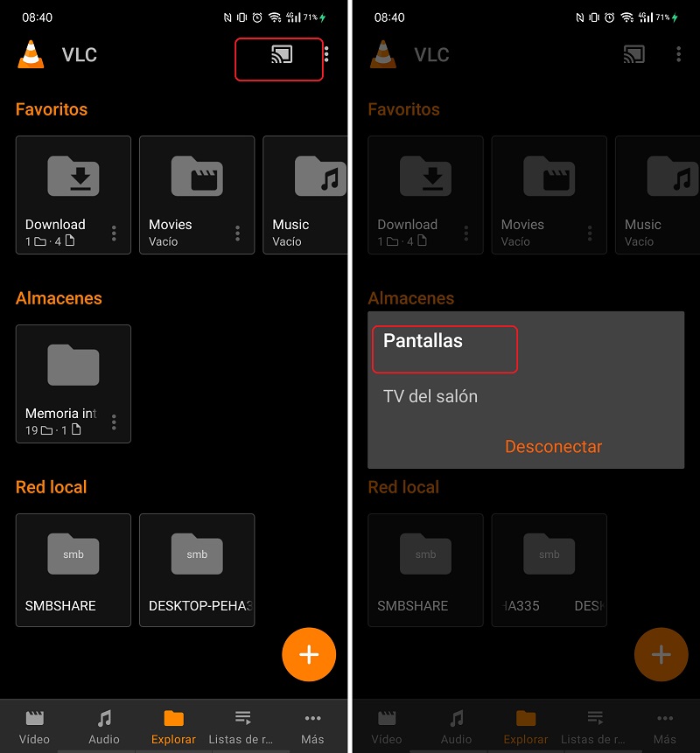700x753 pixels.
Task: Switch to the Audio tab
Action: [x=104, y=727]
